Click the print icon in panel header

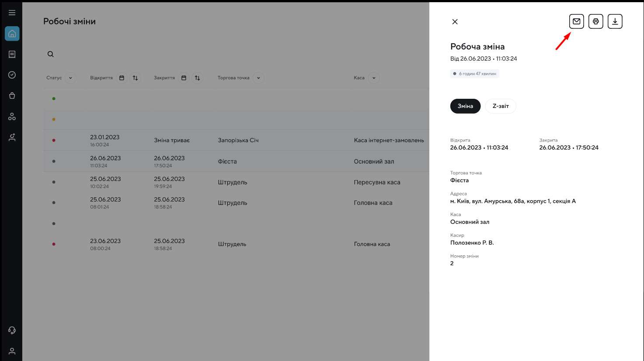595,21
